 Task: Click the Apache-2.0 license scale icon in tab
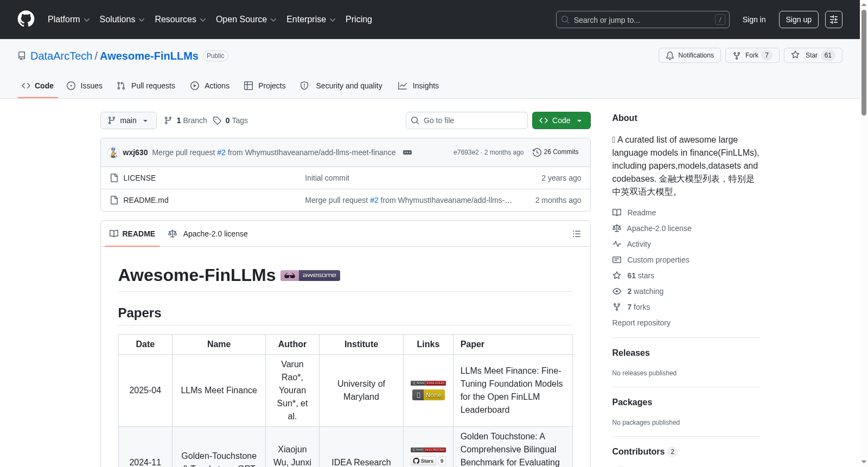point(173,234)
